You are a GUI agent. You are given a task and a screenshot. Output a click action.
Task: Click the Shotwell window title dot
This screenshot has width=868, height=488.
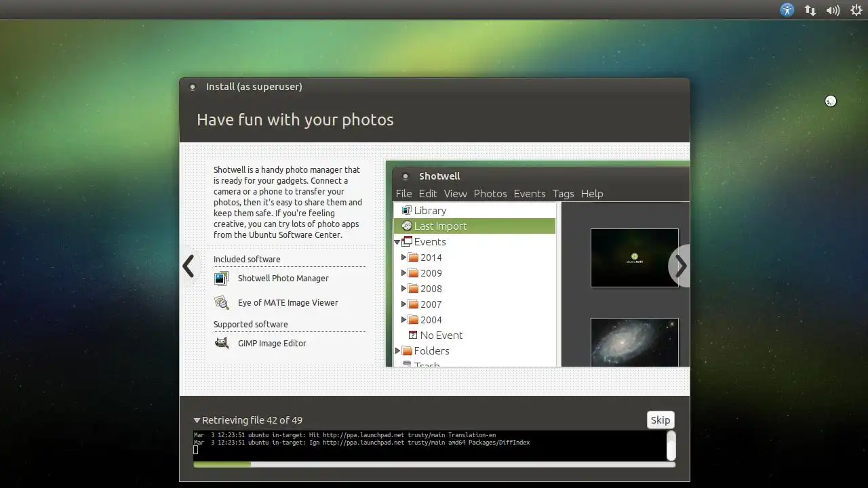[x=406, y=176]
